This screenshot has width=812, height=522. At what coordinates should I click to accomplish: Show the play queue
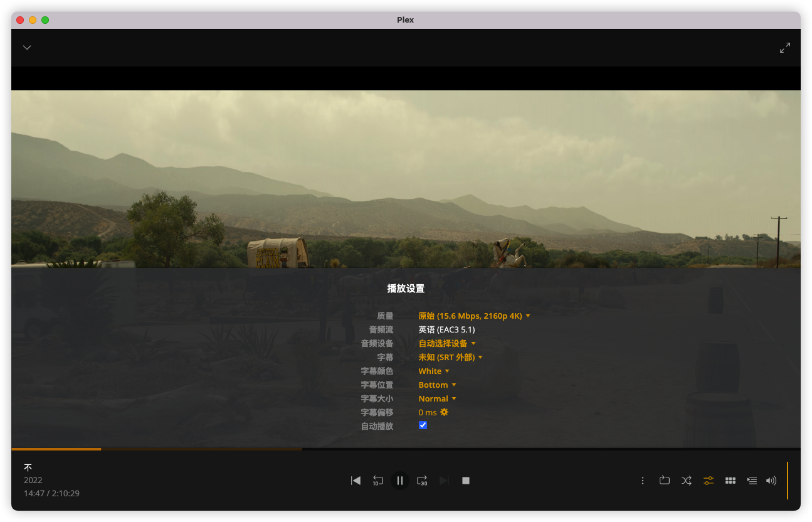[x=752, y=481]
